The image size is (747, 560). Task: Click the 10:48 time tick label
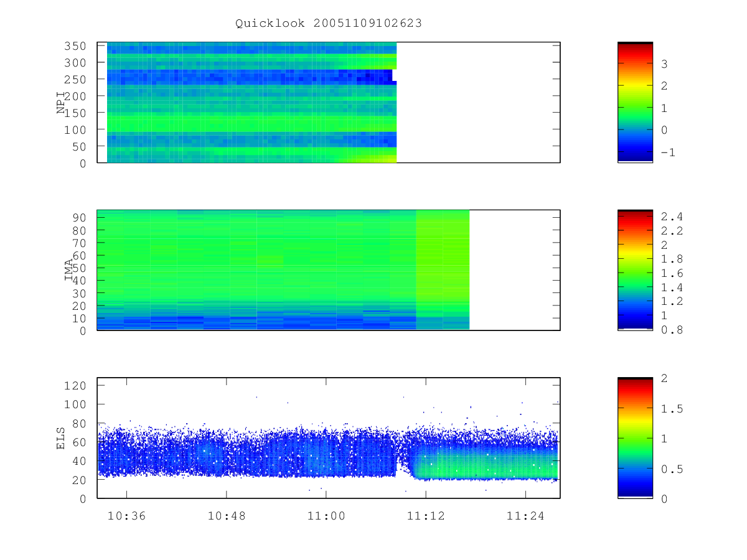coord(227,516)
